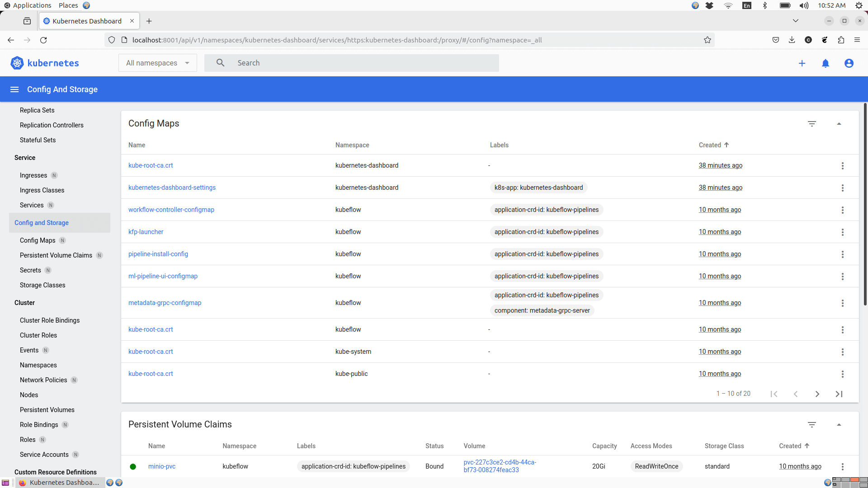Open the notifications bell icon
868x488 pixels.
(x=826, y=63)
